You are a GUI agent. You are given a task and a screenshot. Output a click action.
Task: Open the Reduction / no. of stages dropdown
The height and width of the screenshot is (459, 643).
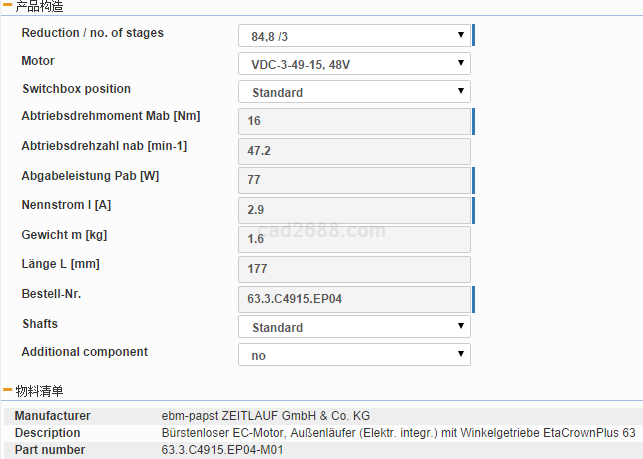(354, 36)
